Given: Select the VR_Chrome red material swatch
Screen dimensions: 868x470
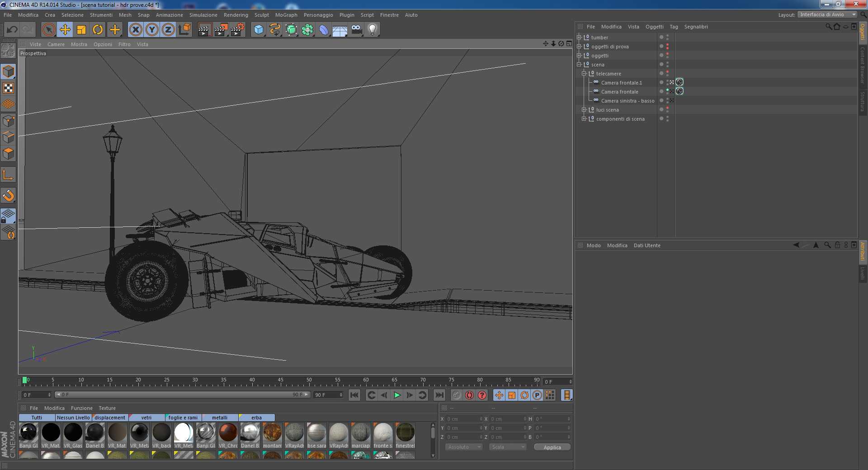Looking at the screenshot, I should (228, 432).
